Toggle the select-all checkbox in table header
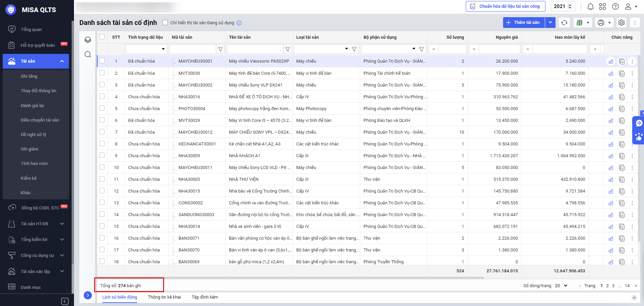 (102, 37)
